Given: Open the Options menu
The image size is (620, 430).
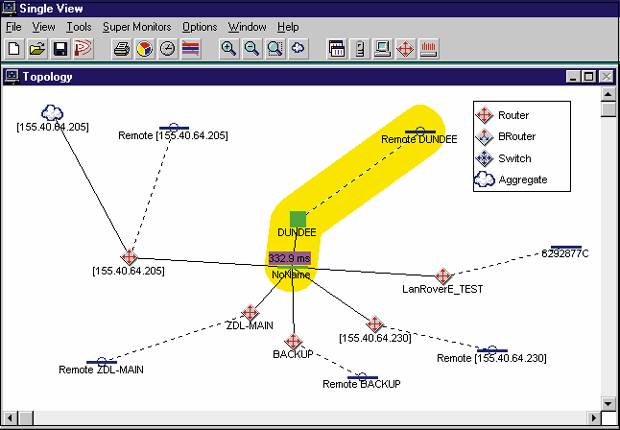Looking at the screenshot, I should [199, 27].
